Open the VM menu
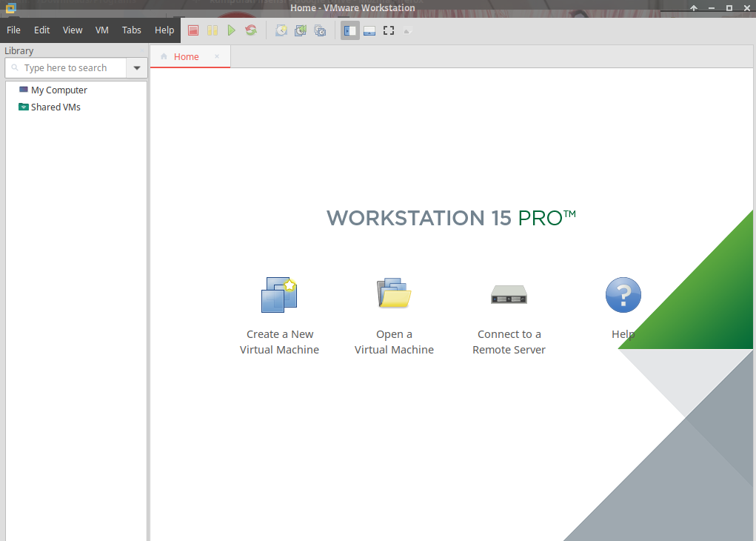The image size is (756, 541). (x=101, y=30)
